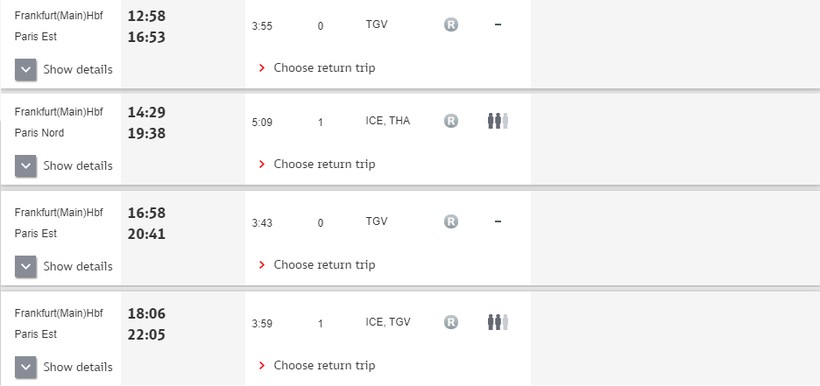This screenshot has height=386, width=820.
Task: Click red arrow beside 16:58 Choose return trip
Action: (x=262, y=265)
